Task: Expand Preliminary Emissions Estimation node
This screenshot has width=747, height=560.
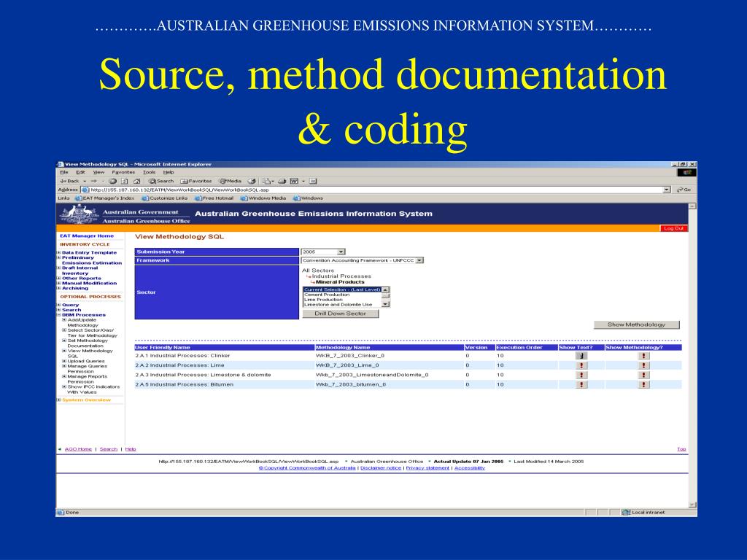Action: (x=59, y=257)
